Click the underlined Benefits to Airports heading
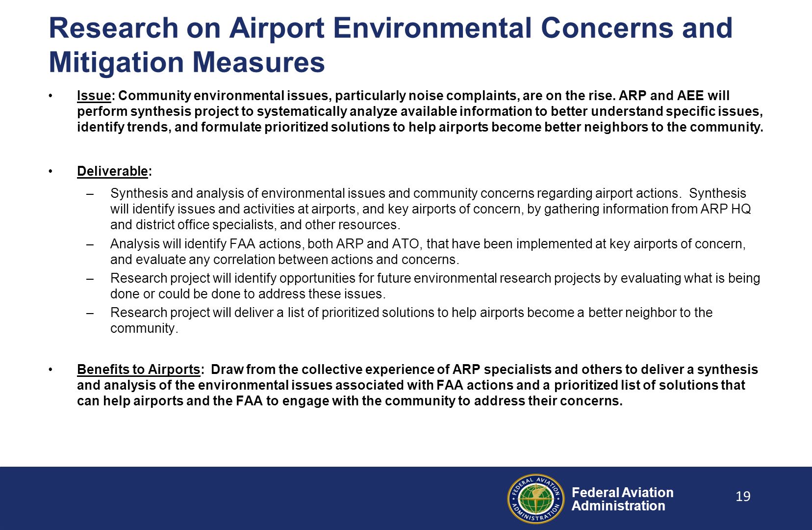Image resolution: width=812 pixels, height=530 pixels. pyautogui.click(x=138, y=370)
